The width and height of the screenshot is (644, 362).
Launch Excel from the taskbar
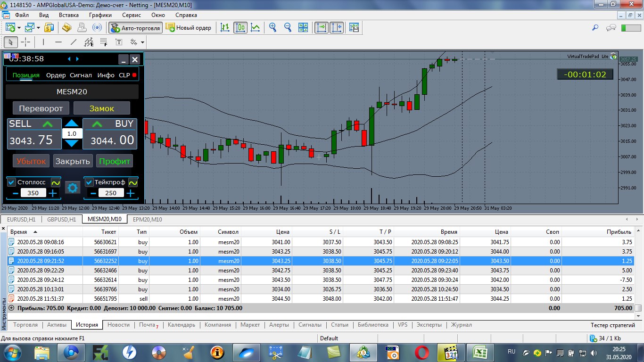click(479, 352)
